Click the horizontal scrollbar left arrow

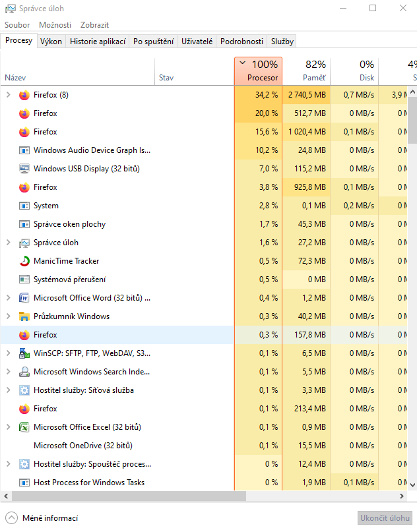tap(6, 496)
